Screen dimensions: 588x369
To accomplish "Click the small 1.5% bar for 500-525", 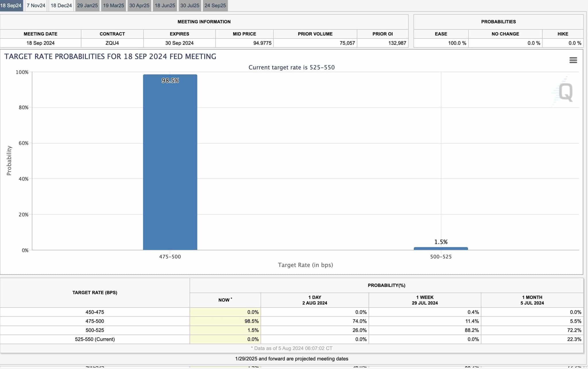I will pyautogui.click(x=441, y=249).
